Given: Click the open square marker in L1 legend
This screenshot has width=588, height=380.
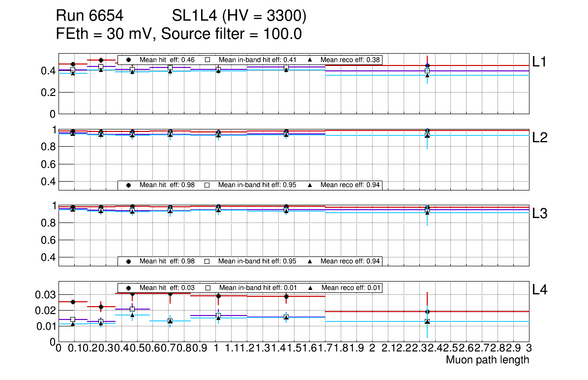Looking at the screenshot, I should point(207,60).
